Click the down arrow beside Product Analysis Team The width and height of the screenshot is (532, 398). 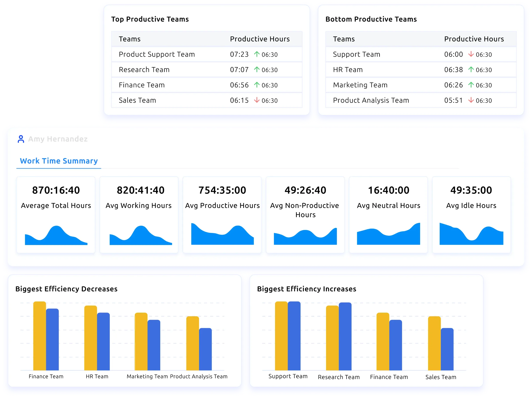coord(471,100)
